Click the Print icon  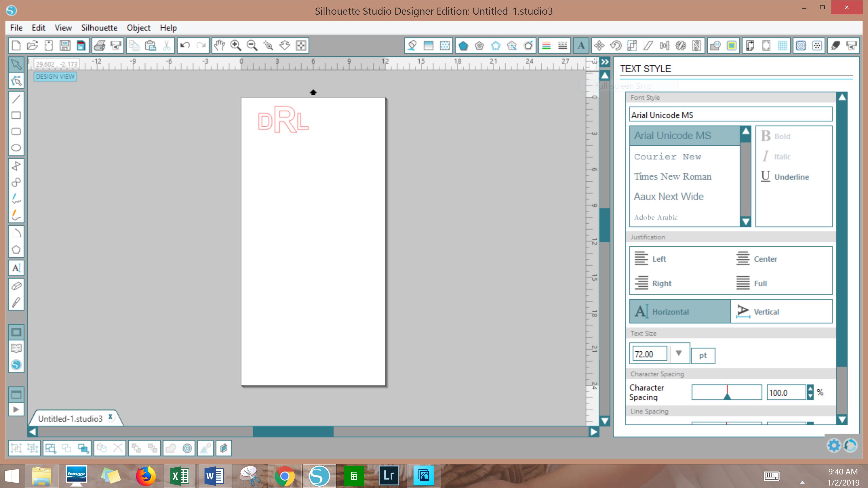tap(99, 46)
